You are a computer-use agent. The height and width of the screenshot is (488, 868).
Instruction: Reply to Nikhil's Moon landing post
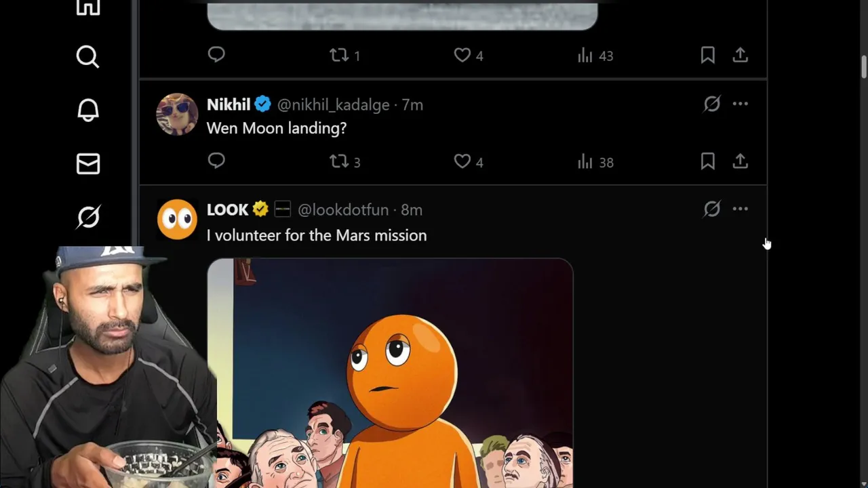(x=216, y=161)
